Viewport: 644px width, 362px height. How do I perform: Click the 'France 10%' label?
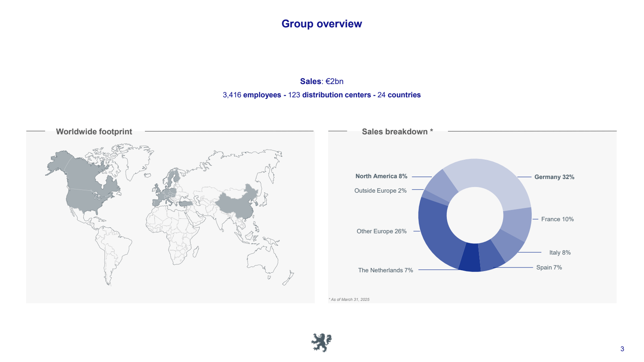click(557, 219)
